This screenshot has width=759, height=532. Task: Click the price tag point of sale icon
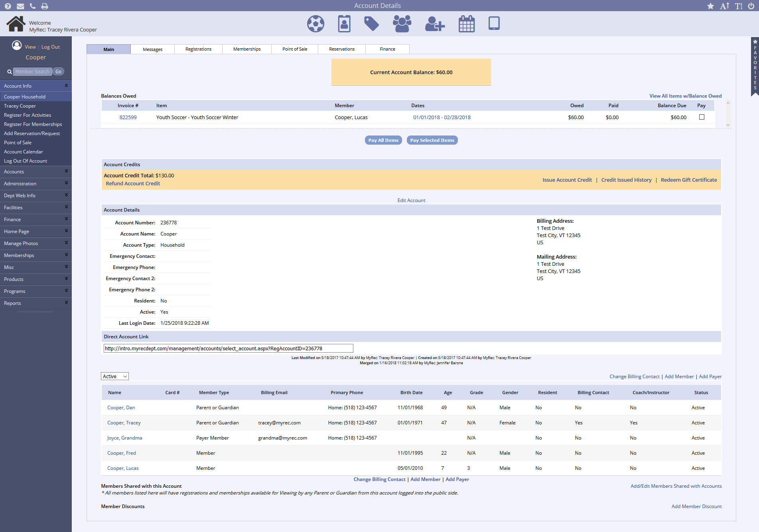[371, 24]
